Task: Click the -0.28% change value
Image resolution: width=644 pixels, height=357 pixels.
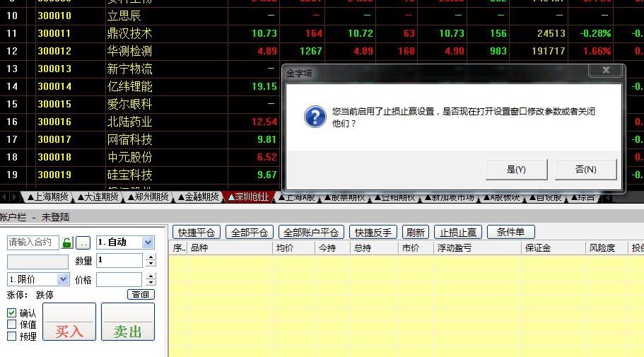Action: coord(595,33)
